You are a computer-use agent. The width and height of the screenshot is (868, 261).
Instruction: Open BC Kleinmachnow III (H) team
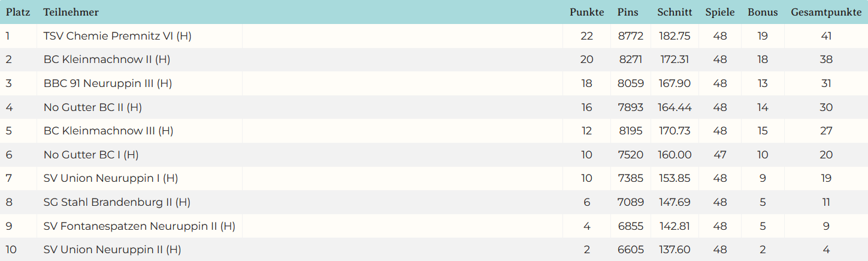point(108,131)
